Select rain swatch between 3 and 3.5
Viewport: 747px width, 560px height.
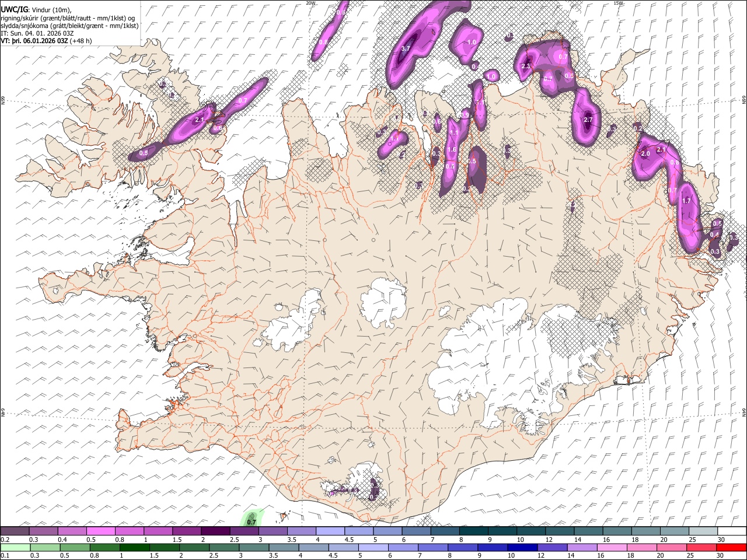pos(254,547)
